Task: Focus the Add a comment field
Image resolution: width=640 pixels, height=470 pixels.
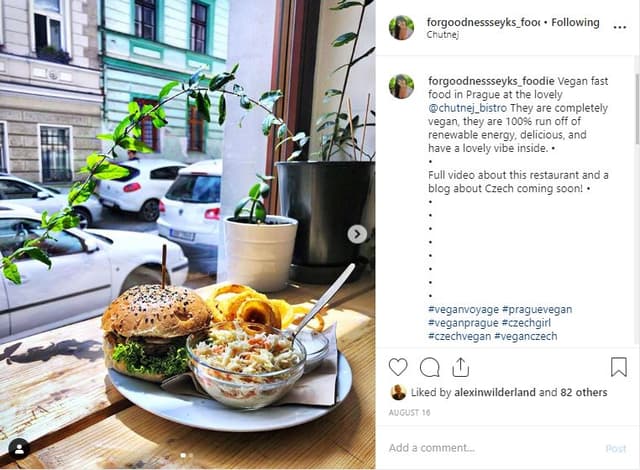Action: pos(490,448)
